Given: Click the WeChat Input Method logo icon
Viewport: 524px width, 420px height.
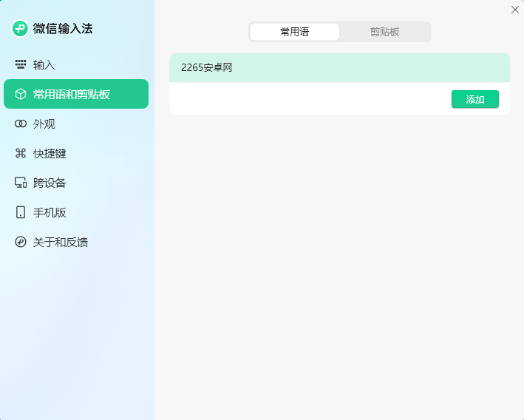Looking at the screenshot, I should click(x=20, y=29).
